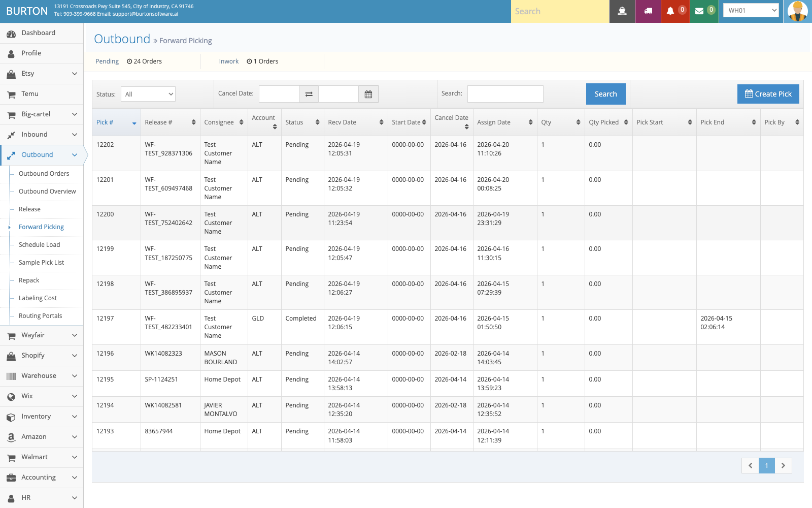This screenshot has height=508, width=812.
Task: Focus the top yellow Search field
Action: pos(560,11)
